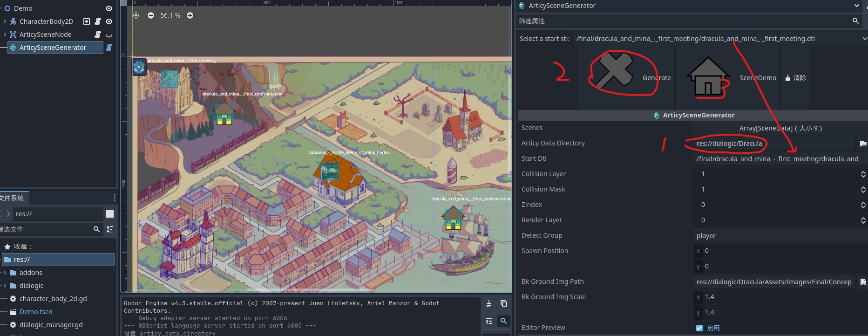Screen dimensions: 868x336
Task: Select the character_body_2d.gd file
Action: 53,299
